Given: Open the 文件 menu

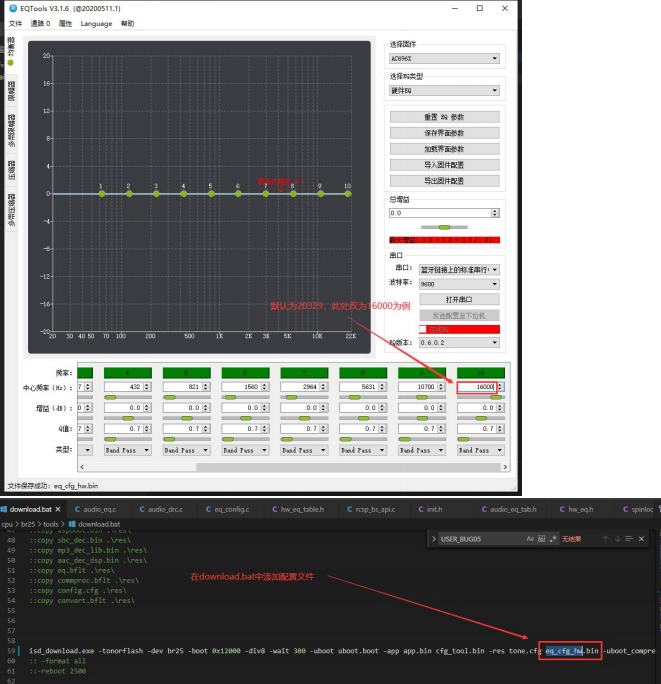Looking at the screenshot, I should point(15,24).
